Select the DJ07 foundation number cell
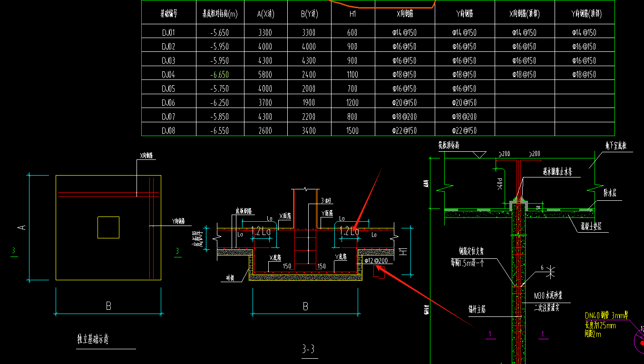The width and height of the screenshot is (644, 364). (x=168, y=117)
